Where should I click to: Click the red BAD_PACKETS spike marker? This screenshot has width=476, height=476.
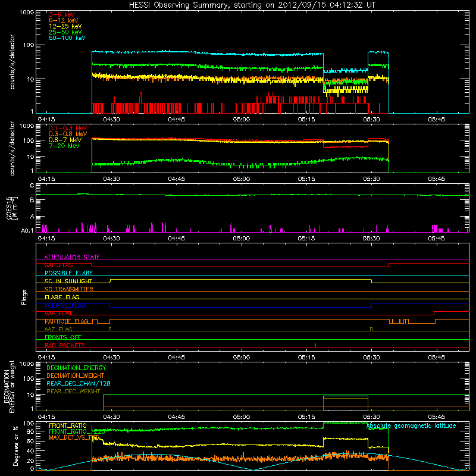315,345
